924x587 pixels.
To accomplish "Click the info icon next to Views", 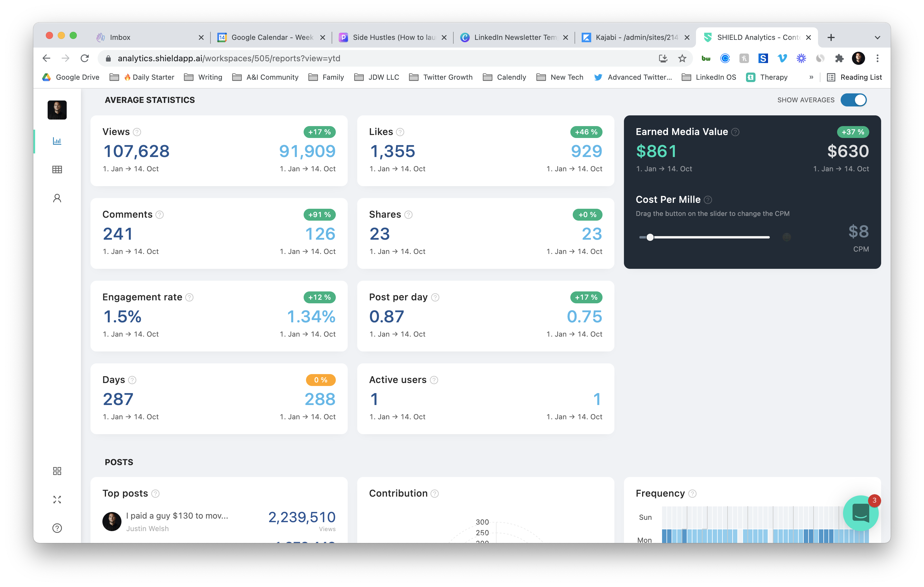I will (x=137, y=132).
